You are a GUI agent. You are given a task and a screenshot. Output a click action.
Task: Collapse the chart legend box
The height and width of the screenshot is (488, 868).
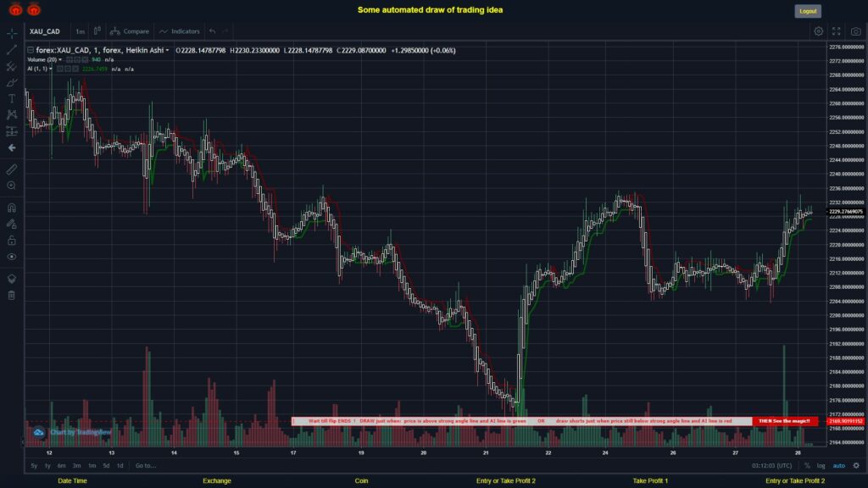[x=31, y=50]
